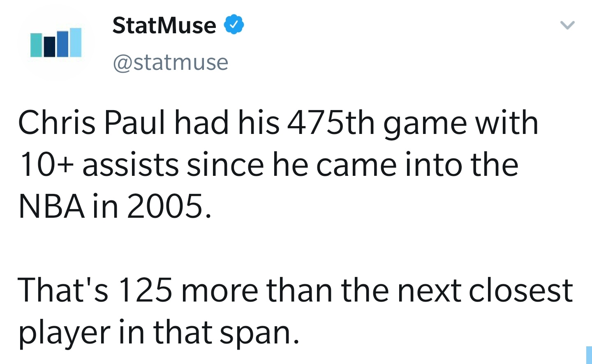The width and height of the screenshot is (592, 364).
Task: Click the light blue bar in logo
Action: 76,42
